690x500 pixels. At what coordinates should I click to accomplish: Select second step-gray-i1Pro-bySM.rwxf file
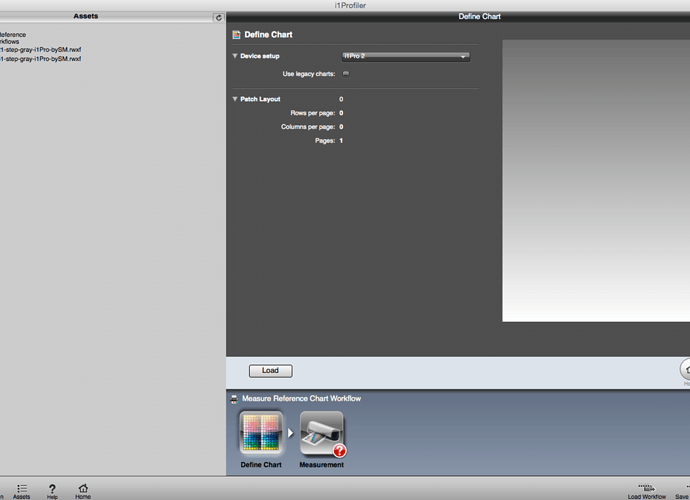coord(40,59)
